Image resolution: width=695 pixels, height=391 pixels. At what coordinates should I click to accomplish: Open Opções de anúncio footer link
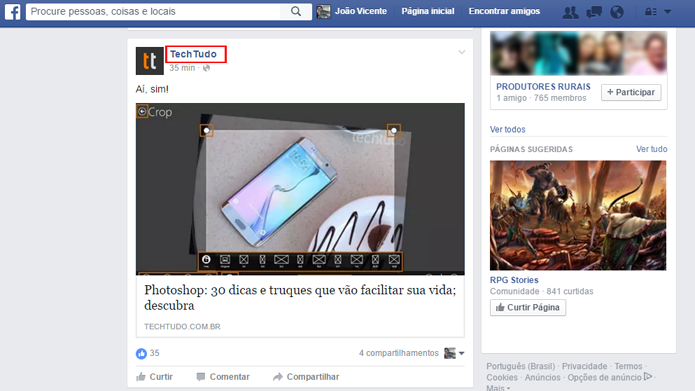(605, 378)
